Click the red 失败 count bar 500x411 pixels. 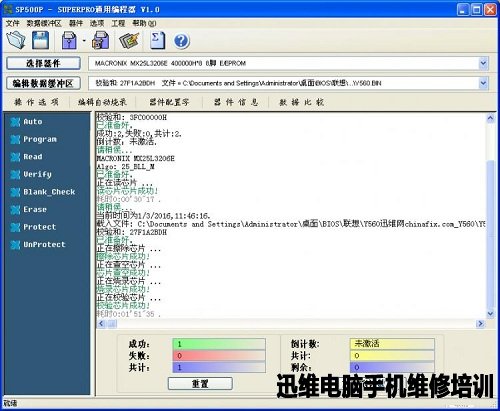[219, 355]
